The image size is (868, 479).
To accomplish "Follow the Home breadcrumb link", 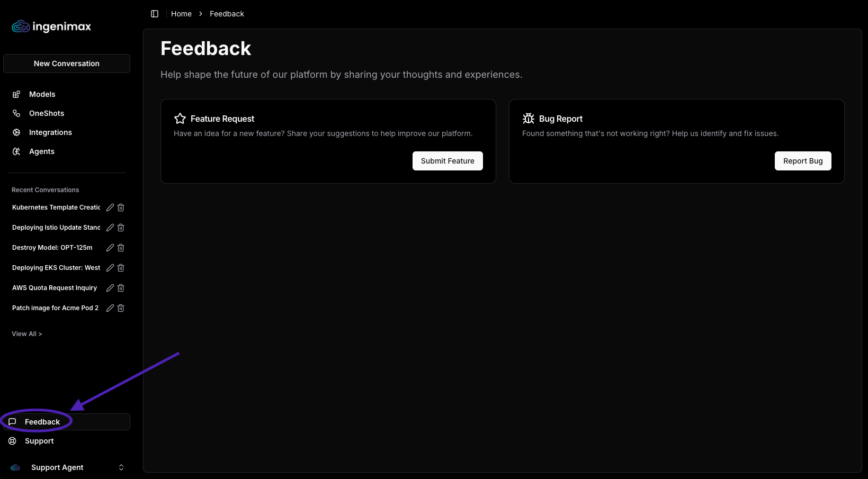I will click(x=181, y=14).
